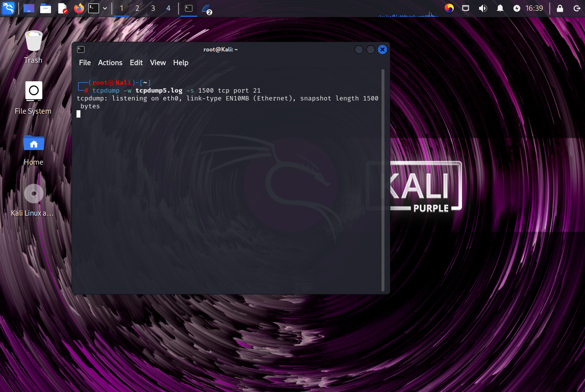Show the desktop from the panel icon
Screen dimensions: 585x392
[29, 8]
